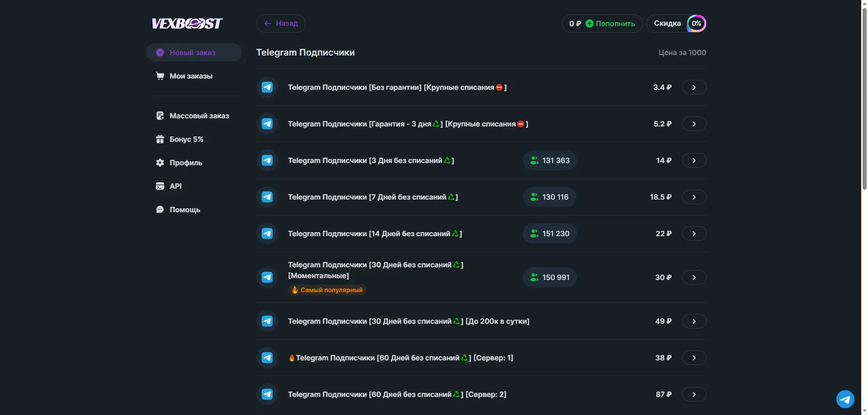868x415 pixels.
Task: Click the plus icon beside Новый заказ
Action: [160, 52]
